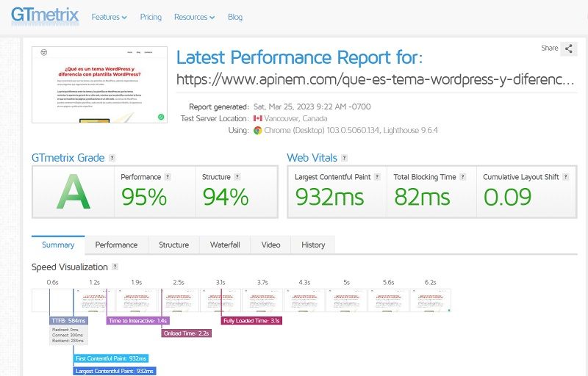Open the Video tab
This screenshot has height=376, width=588.
click(x=270, y=245)
